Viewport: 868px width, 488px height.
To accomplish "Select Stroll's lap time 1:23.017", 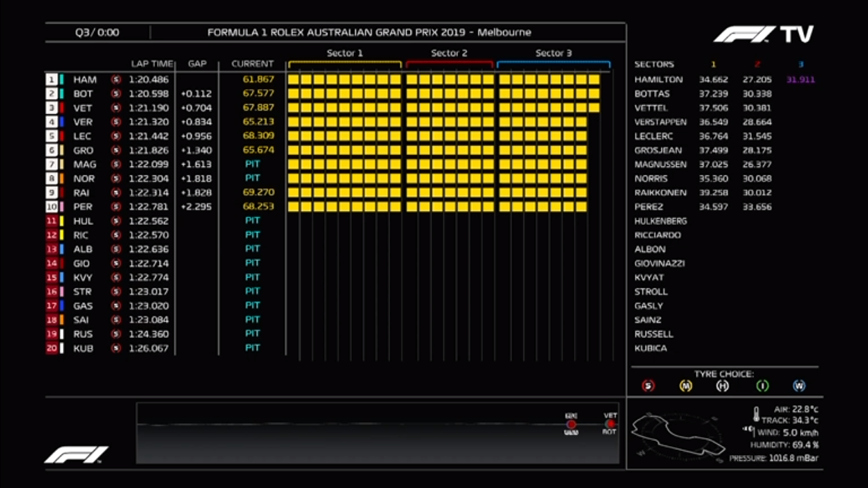I will (149, 291).
